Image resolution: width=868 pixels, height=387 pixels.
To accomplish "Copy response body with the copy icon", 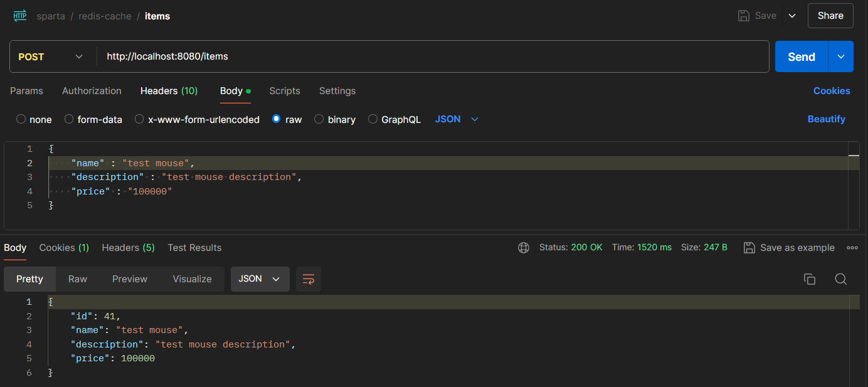I will coord(810,279).
